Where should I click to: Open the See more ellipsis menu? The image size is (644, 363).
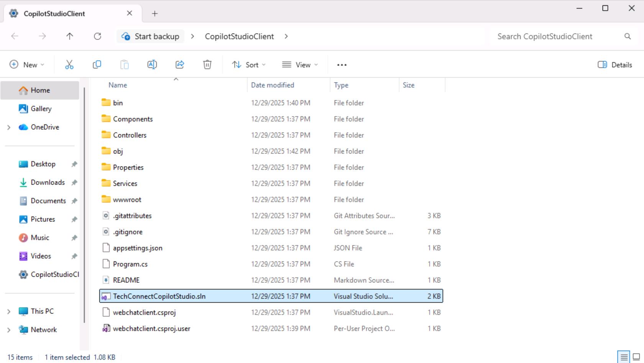pos(342,65)
